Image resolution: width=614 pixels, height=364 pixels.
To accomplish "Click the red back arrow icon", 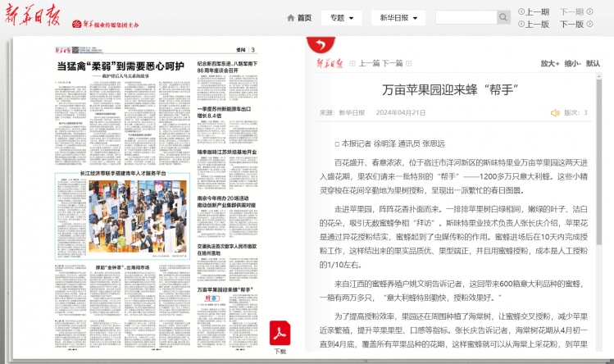I will point(314,43).
